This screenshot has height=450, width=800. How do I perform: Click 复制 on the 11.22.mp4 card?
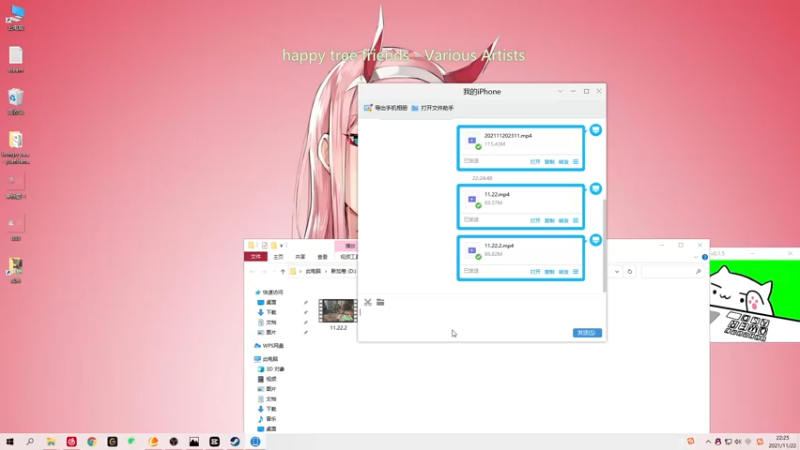[549, 220]
